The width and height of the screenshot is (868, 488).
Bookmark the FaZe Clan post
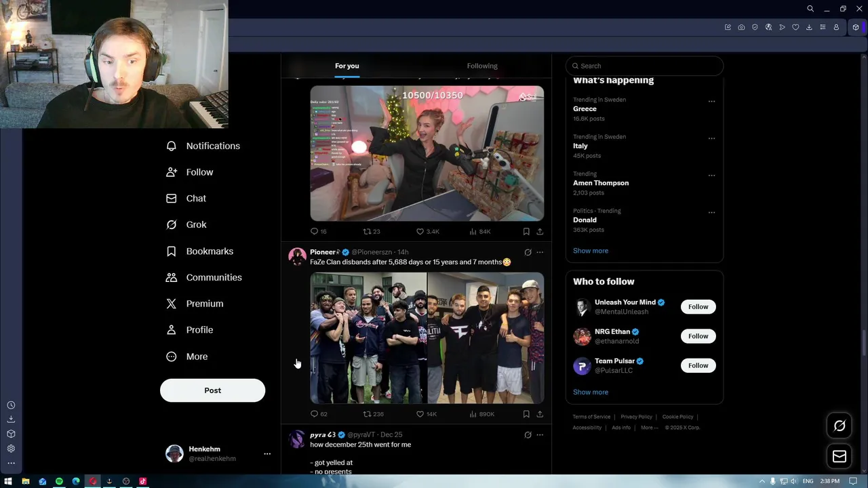[x=526, y=414]
